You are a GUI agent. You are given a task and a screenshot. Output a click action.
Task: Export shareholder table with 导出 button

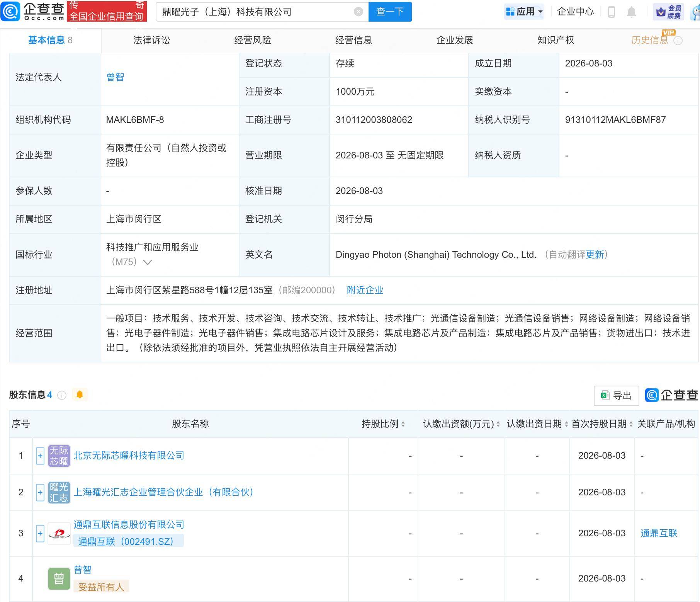616,396
